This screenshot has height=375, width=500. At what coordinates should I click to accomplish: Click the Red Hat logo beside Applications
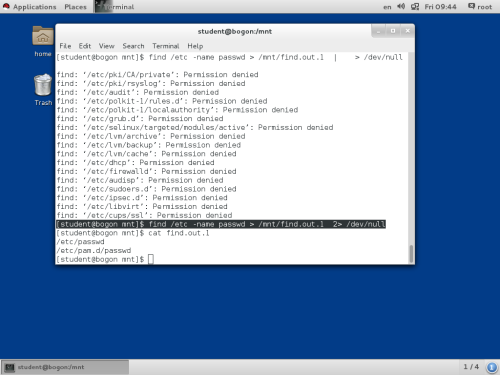pos(6,6)
